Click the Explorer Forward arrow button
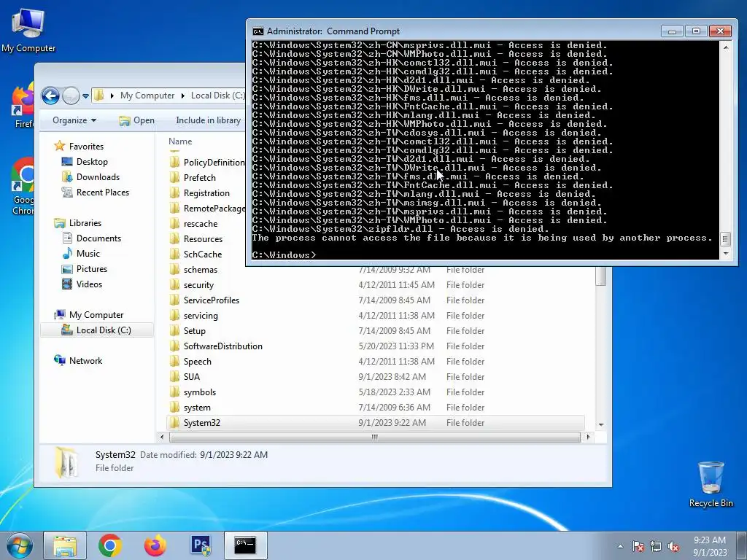747x560 pixels. (71, 96)
